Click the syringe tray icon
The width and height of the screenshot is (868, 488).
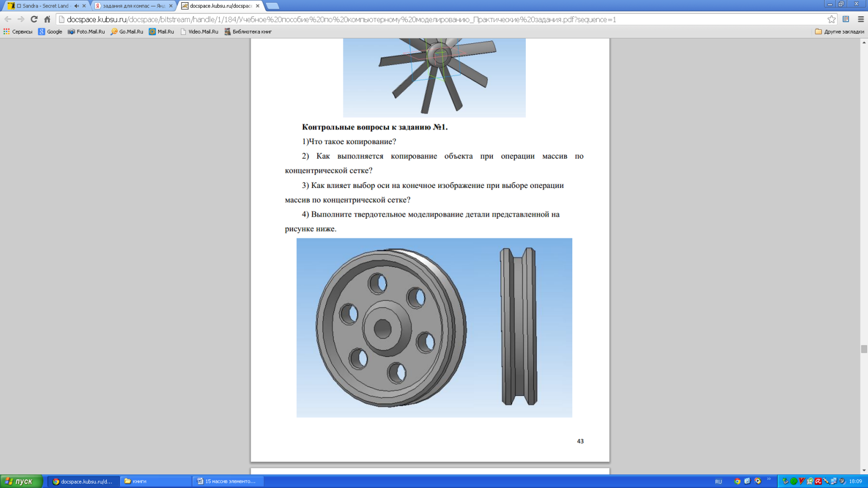pyautogui.click(x=826, y=481)
